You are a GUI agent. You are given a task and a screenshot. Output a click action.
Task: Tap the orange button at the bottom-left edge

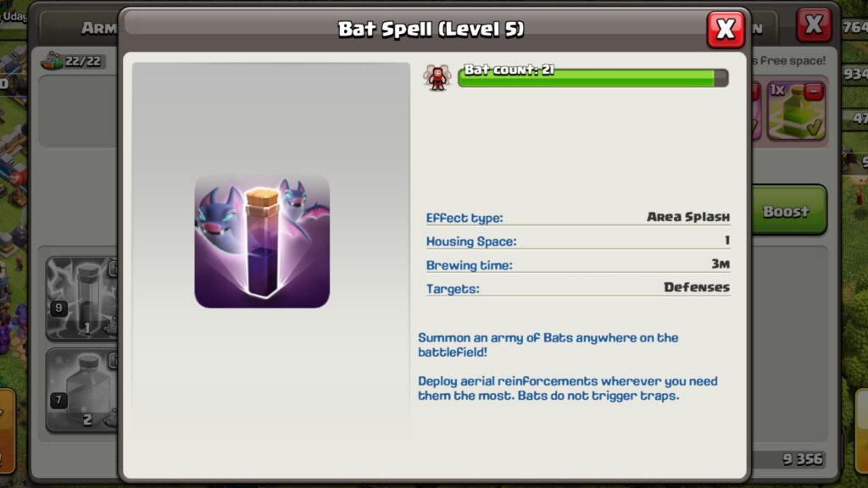7,430
